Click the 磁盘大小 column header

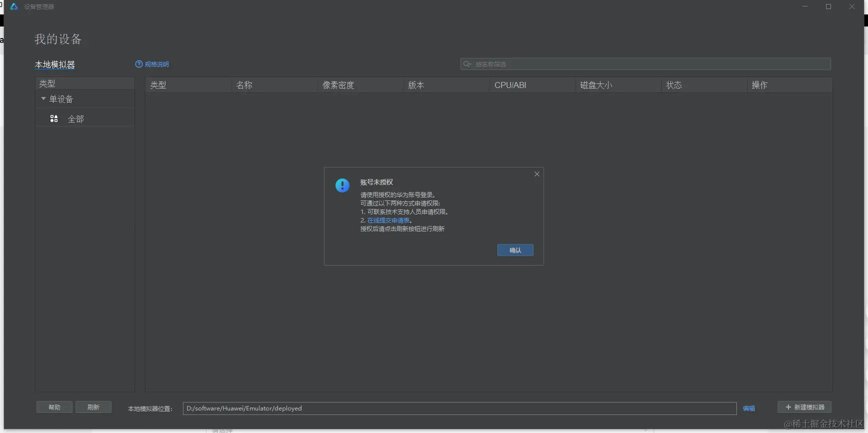[618, 85]
